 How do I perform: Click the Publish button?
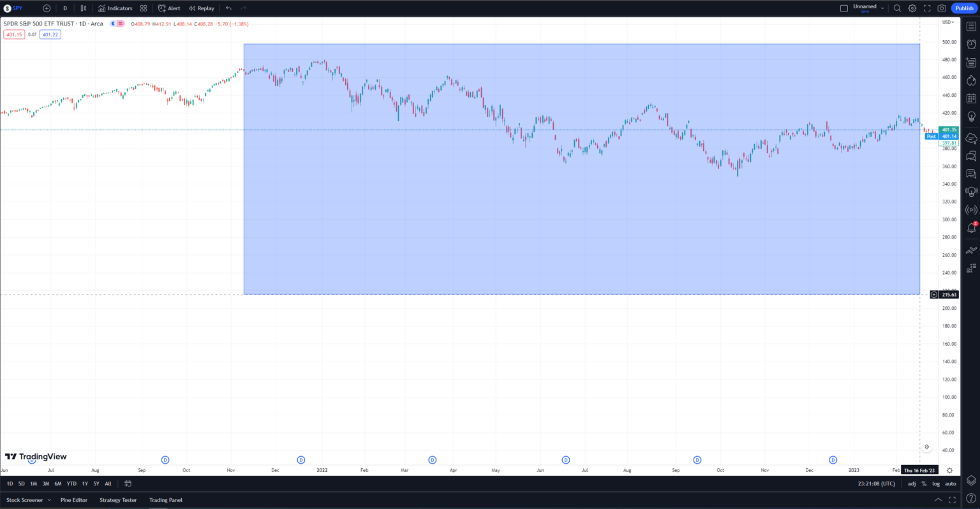tap(964, 8)
